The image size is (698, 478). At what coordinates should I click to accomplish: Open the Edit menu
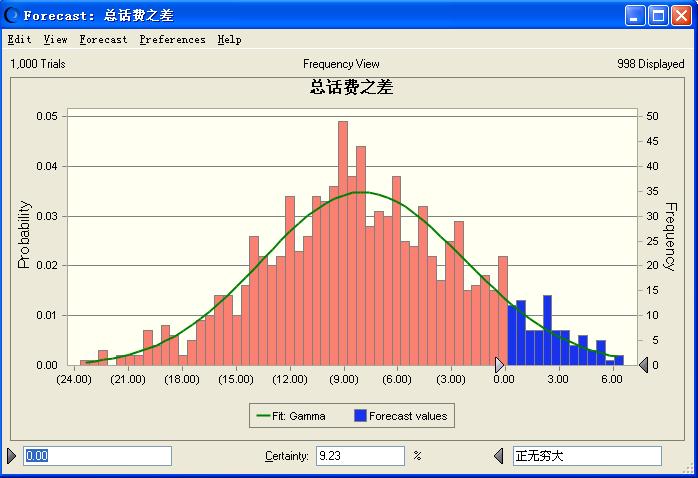pyautogui.click(x=20, y=40)
